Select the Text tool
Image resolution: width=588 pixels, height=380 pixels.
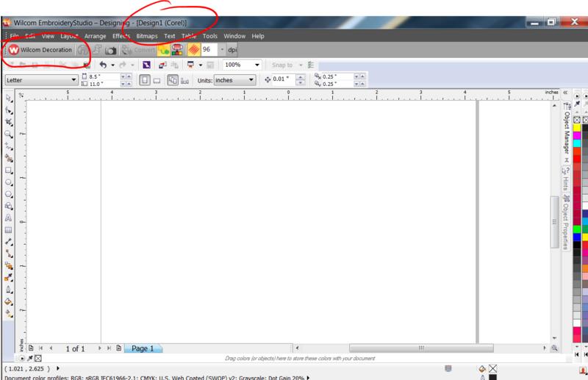[8, 218]
